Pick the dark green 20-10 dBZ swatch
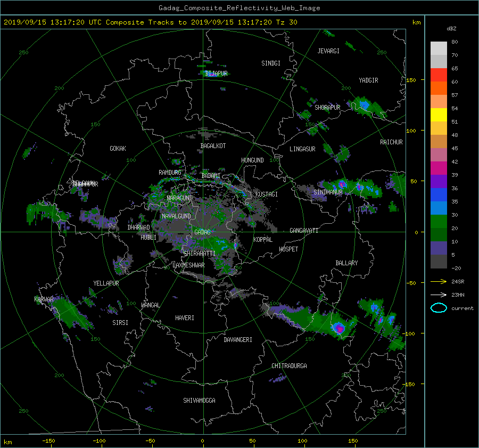The width and height of the screenshot is (479, 448). [x=439, y=235]
